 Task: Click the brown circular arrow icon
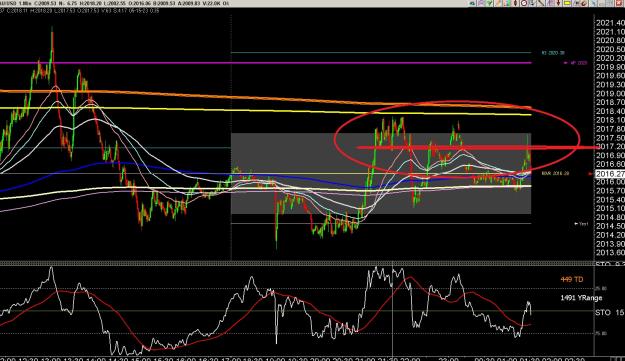[584, 3]
